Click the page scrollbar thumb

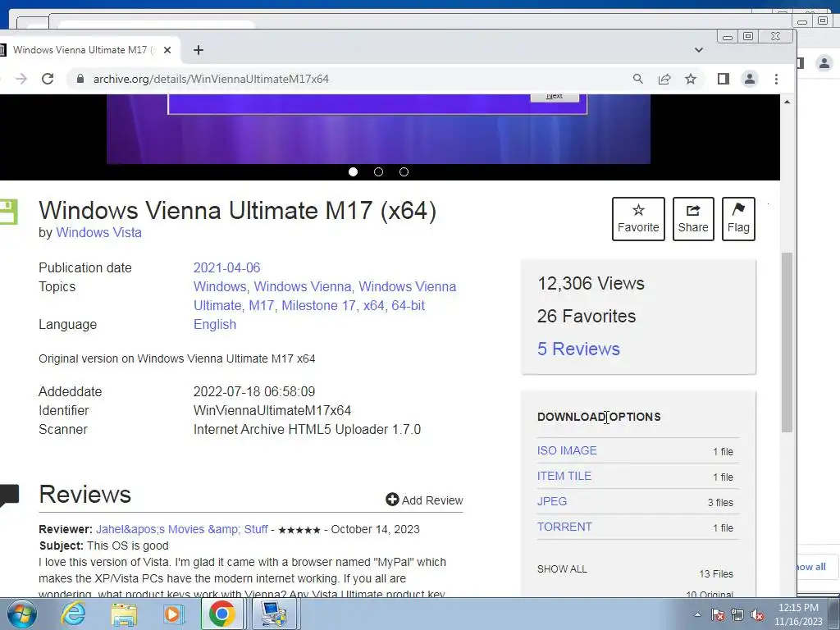click(787, 342)
